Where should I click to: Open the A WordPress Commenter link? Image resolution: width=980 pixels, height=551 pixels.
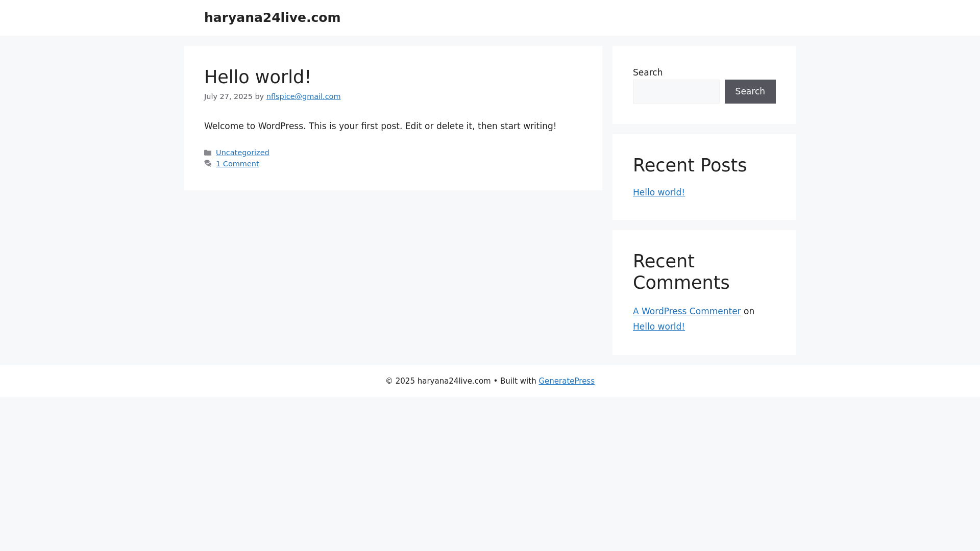[687, 311]
